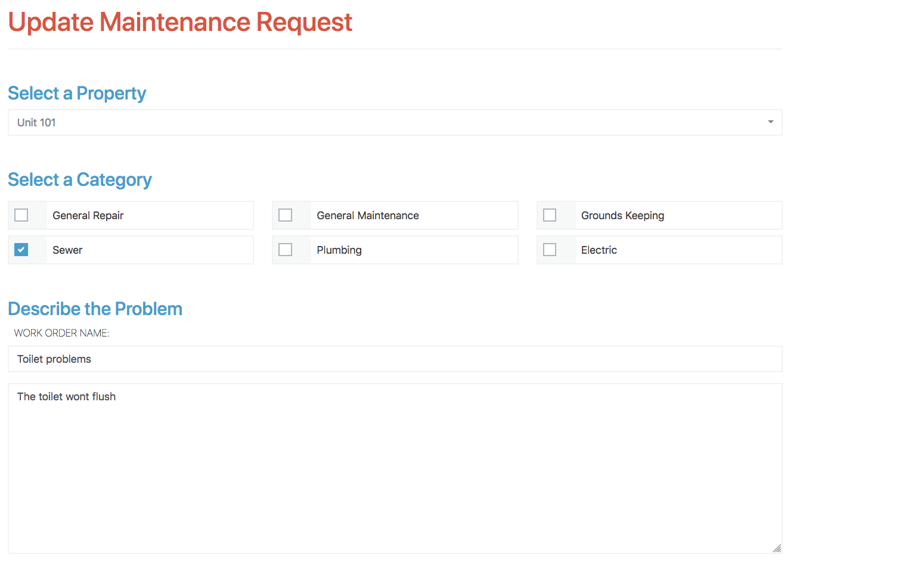Click the text area resize handle
924x579 pixels.
(777, 548)
